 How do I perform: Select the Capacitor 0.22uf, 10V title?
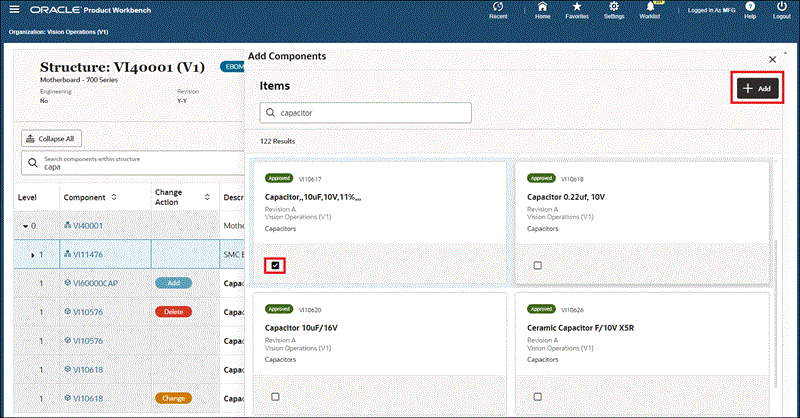(566, 197)
